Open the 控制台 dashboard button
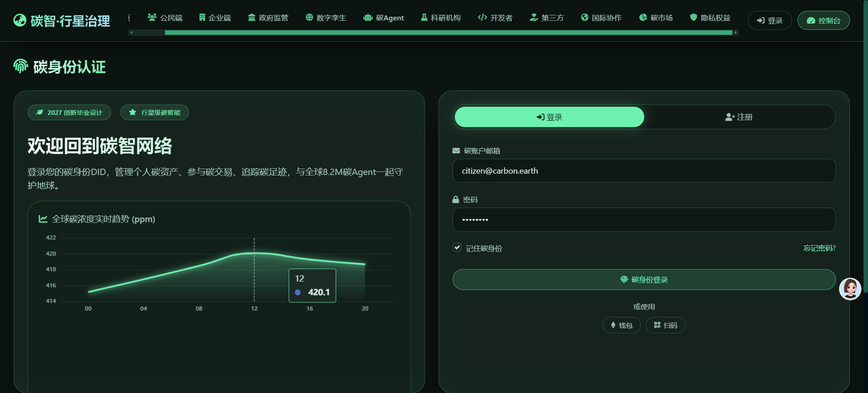Image resolution: width=868 pixels, height=393 pixels. click(x=823, y=20)
